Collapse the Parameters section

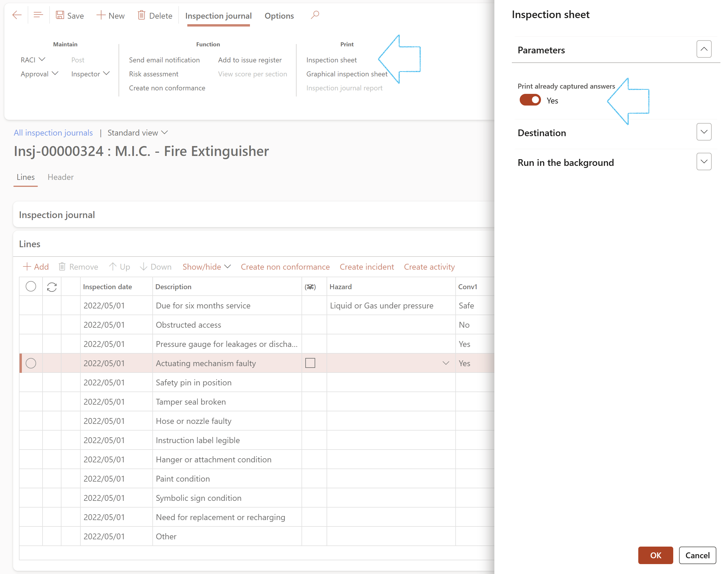704,49
